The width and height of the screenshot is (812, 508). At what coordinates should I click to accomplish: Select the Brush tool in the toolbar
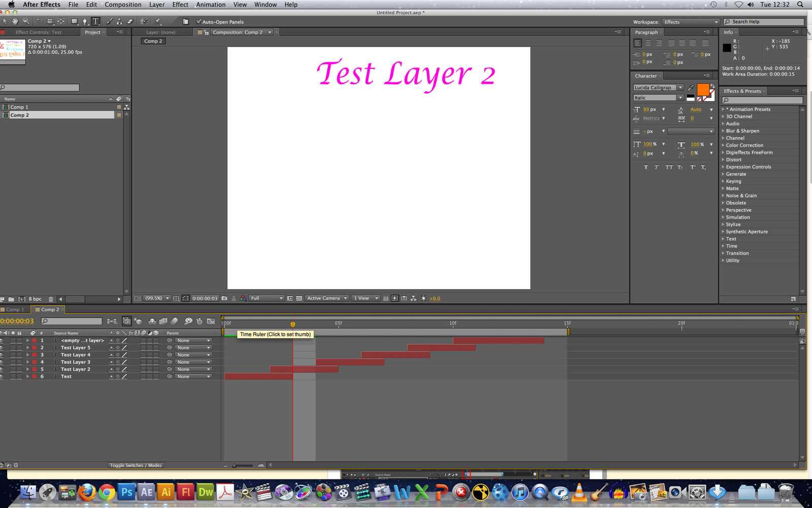click(x=110, y=21)
